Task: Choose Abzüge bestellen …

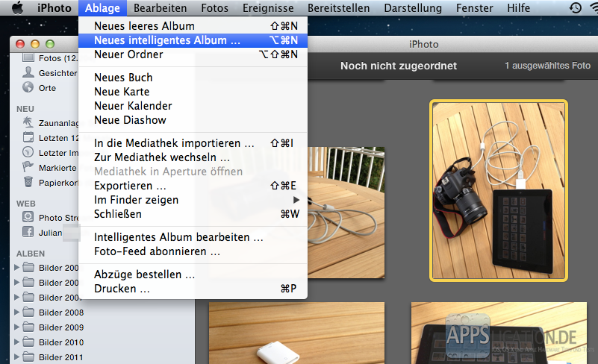Action: [193, 274]
